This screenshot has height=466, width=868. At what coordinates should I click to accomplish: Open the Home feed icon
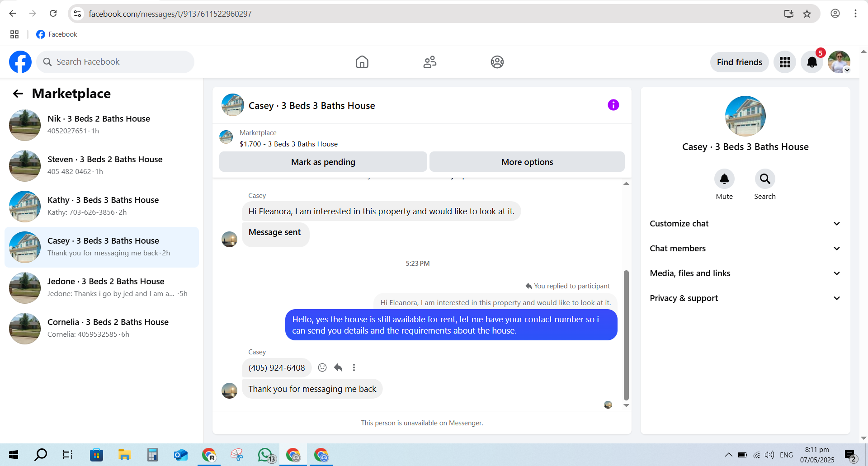coord(362,62)
